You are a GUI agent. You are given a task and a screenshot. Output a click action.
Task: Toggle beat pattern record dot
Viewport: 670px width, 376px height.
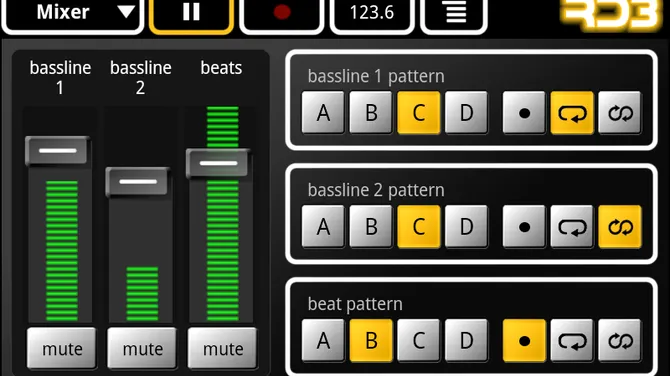524,341
